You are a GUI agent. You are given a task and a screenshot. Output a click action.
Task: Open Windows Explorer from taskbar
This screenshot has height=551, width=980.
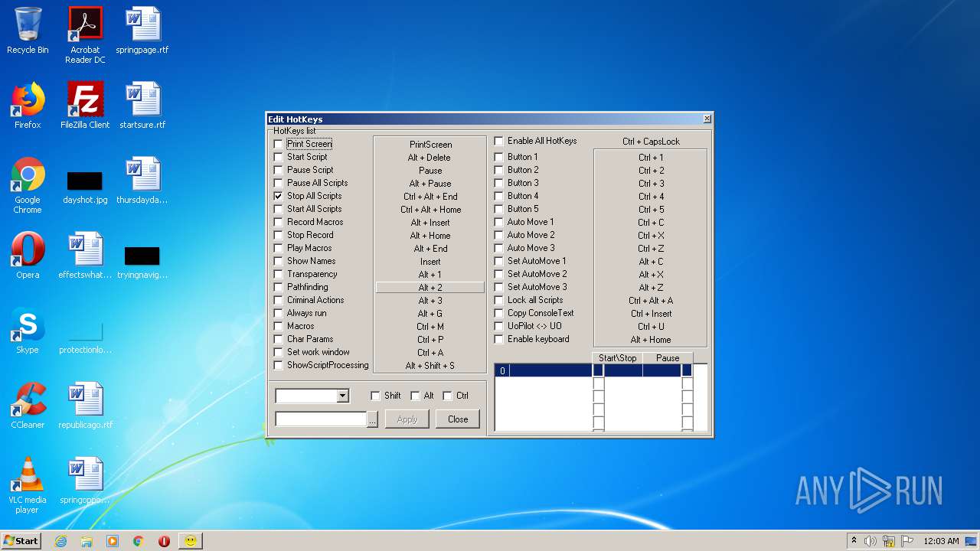coord(87,541)
